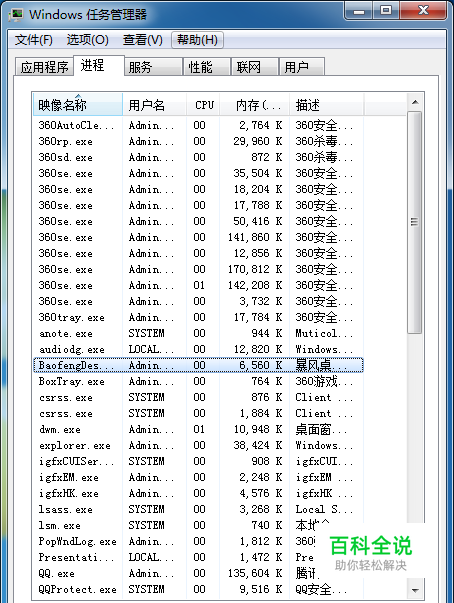Sort by 用户名 column header
This screenshot has height=603, width=454.
[x=155, y=105]
